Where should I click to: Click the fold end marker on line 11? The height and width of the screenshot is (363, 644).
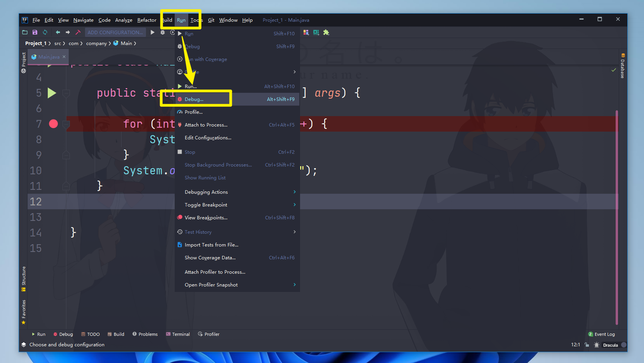click(66, 186)
